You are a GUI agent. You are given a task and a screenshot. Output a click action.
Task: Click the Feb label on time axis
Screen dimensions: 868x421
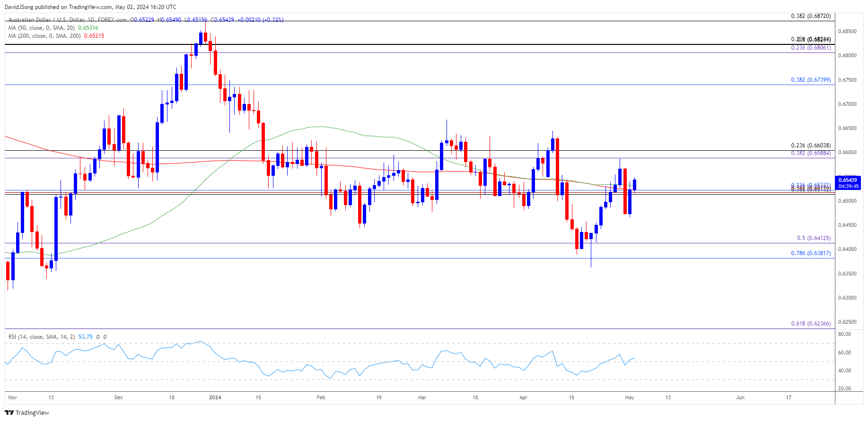coord(321,397)
